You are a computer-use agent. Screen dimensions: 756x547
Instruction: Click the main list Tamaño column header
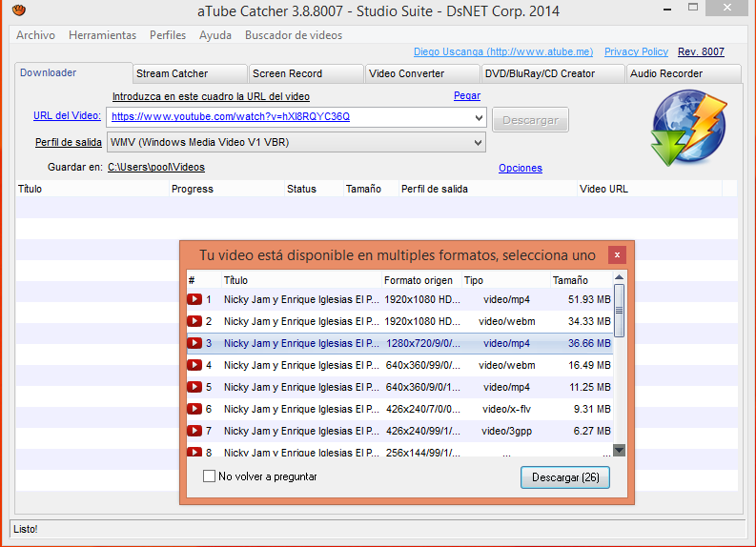click(371, 189)
